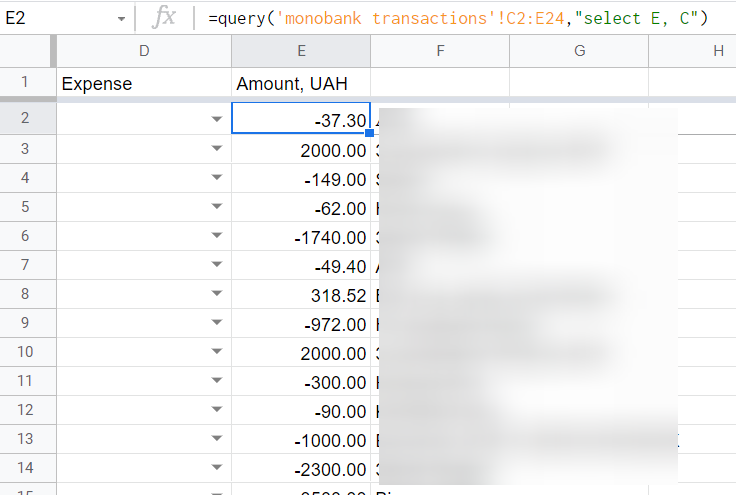Viewport: 736px width, 495px height.
Task: Click the blue fill handle on cell E2
Action: tap(369, 133)
